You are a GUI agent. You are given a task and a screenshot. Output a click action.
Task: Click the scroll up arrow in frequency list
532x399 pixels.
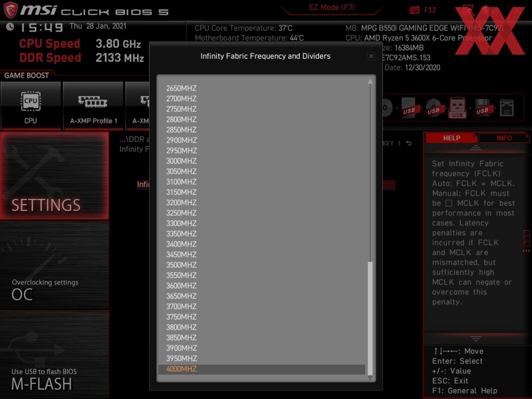coord(370,81)
